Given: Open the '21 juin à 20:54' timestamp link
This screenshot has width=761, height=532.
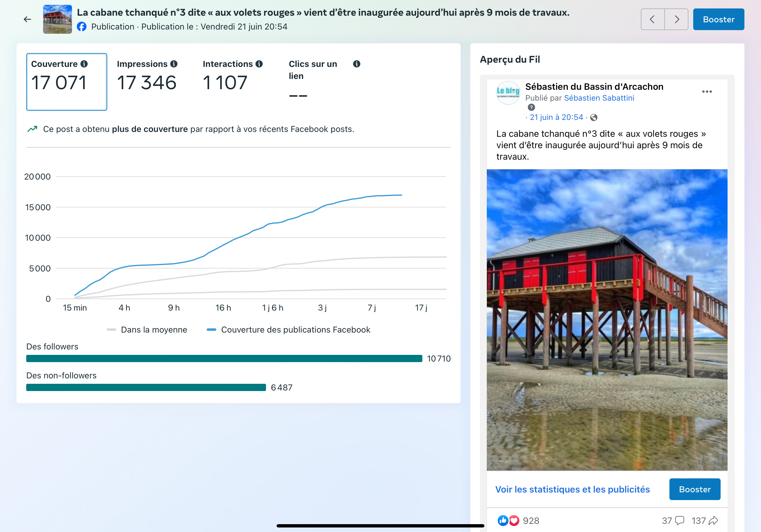Looking at the screenshot, I should 556,117.
